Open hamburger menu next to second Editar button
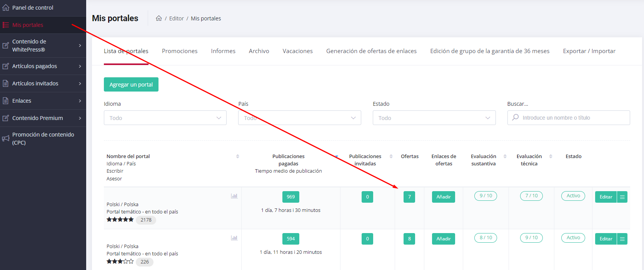This screenshot has width=644, height=270. (x=622, y=239)
